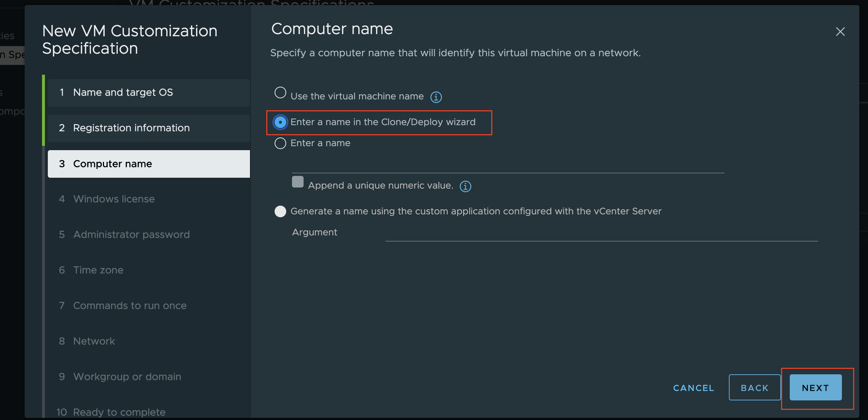This screenshot has width=868, height=420.
Task: Open step 8 Network
Action: [94, 341]
